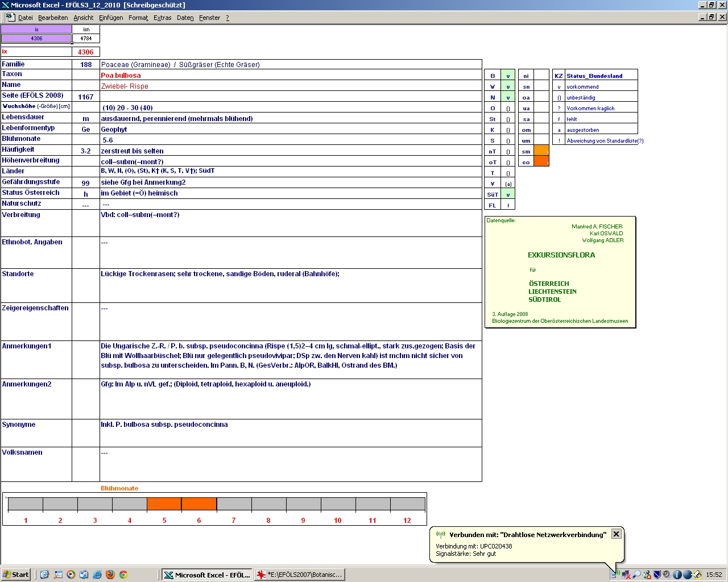Restore the inner workbook window in menu bar
The height and width of the screenshot is (582, 728).
tap(712, 17)
